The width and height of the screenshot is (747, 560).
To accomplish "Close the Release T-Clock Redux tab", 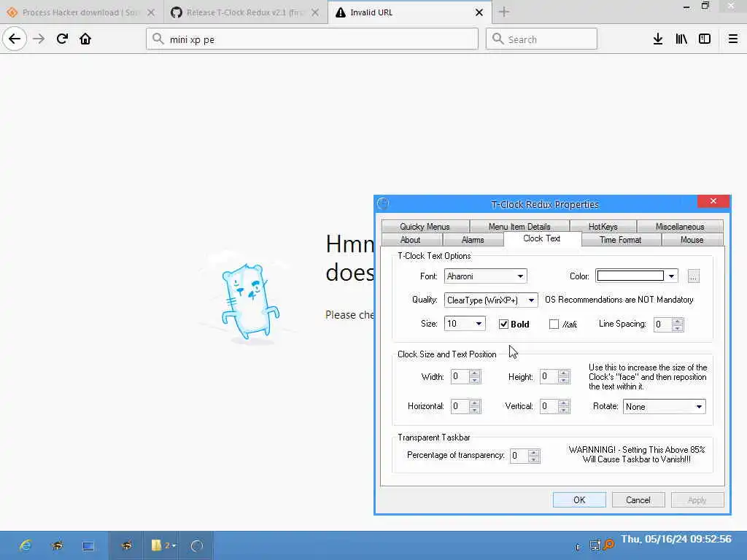I will coord(315,13).
